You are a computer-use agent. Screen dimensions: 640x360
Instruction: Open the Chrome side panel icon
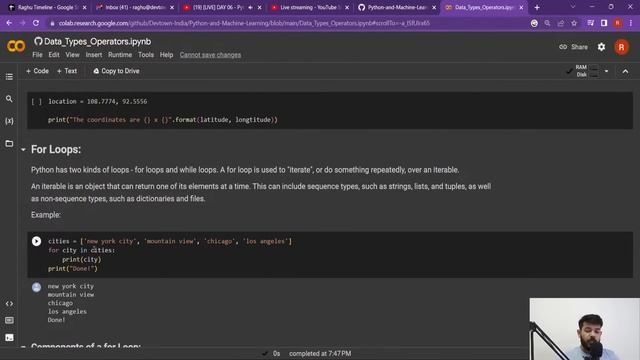tap(604, 23)
